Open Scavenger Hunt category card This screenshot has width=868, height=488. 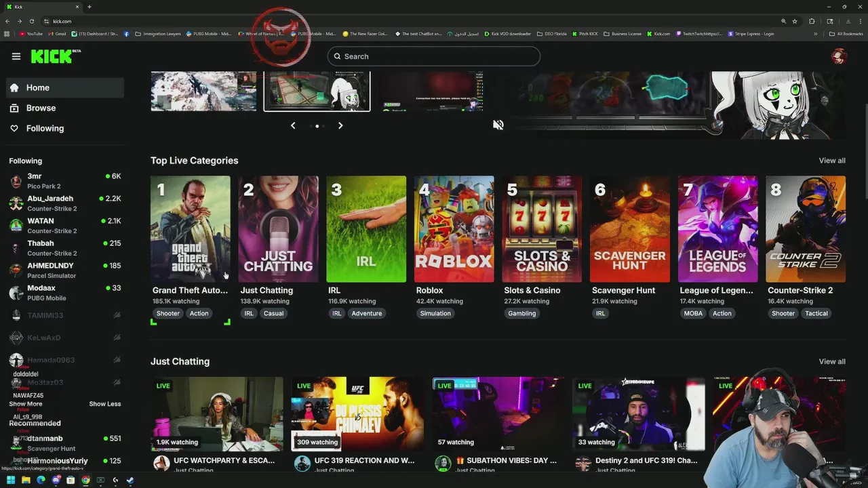630,229
